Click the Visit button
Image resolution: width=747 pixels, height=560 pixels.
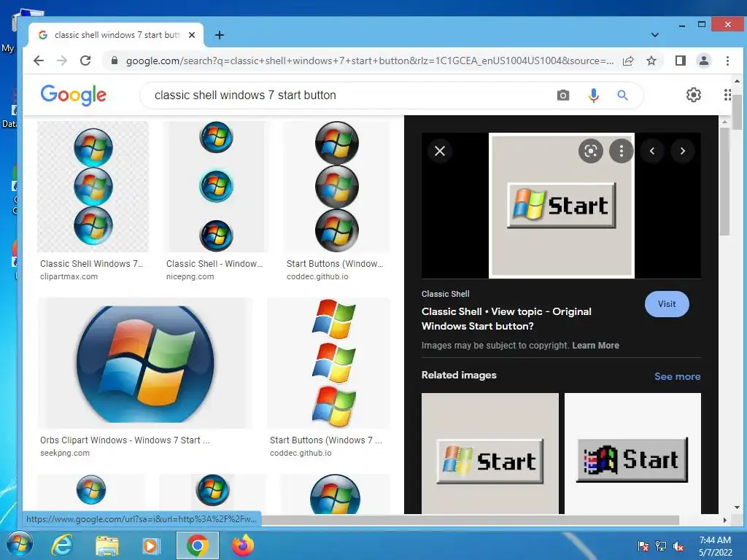(x=667, y=304)
